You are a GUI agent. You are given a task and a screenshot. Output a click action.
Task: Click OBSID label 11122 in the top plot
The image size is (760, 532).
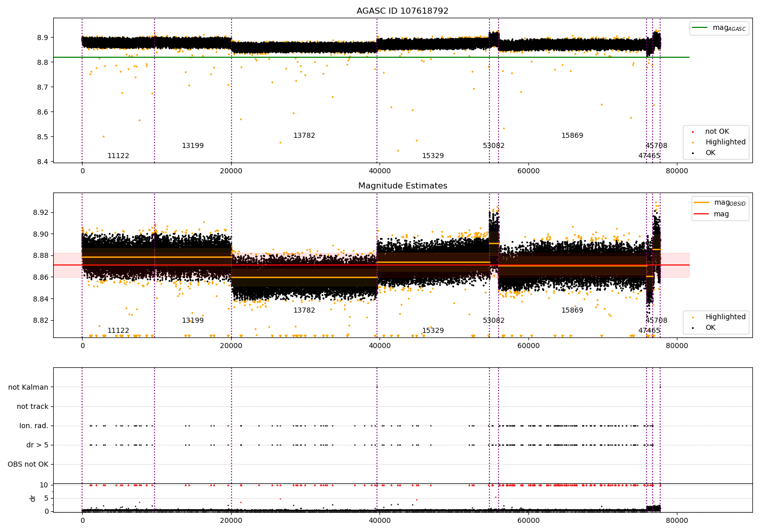tap(118, 156)
